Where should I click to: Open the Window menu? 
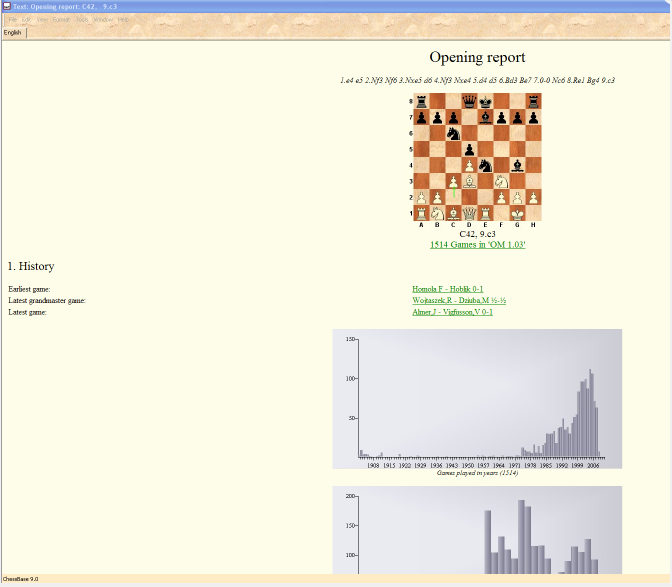103,20
